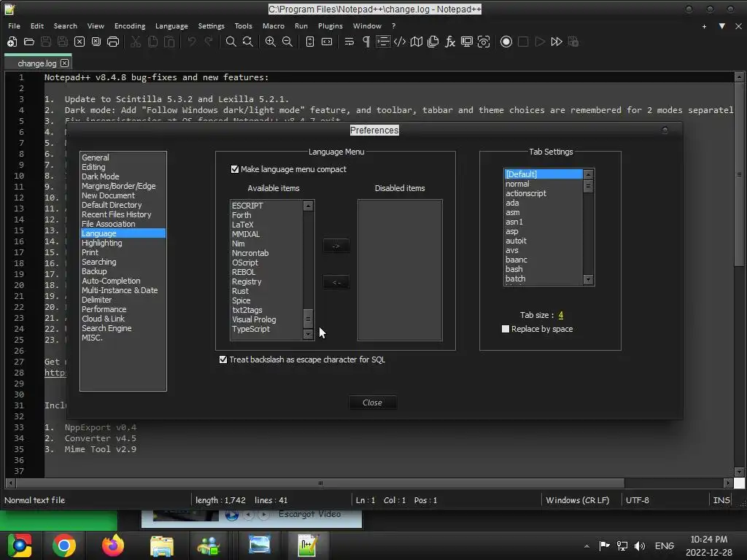The image size is (747, 560).
Task: Select LaTeX in Available items list
Action: coord(267,225)
